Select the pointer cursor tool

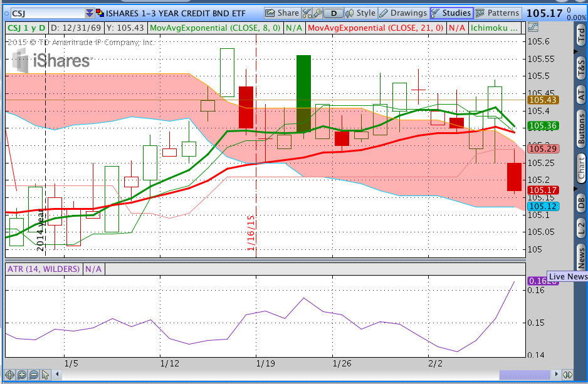pos(45,375)
